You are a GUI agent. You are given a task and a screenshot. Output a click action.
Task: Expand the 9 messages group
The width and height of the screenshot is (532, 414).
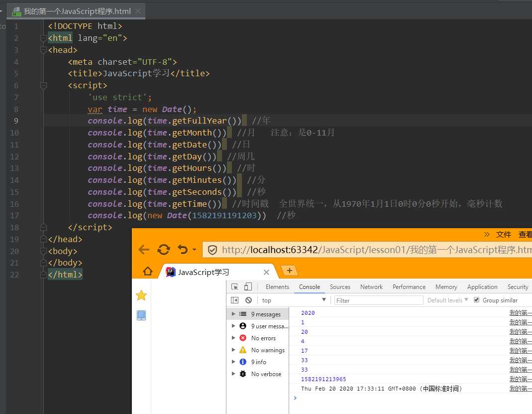coord(233,314)
